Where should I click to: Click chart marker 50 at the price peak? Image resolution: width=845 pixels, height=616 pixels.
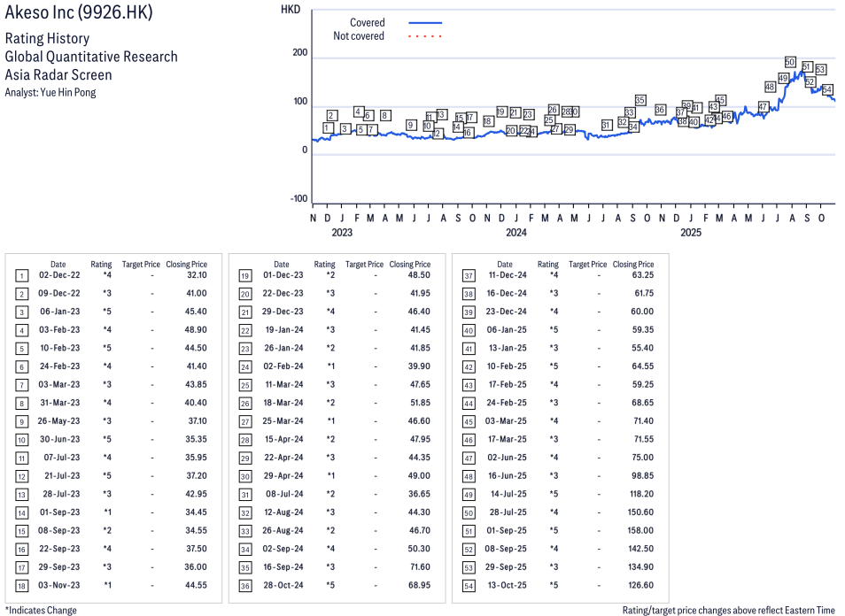[790, 62]
